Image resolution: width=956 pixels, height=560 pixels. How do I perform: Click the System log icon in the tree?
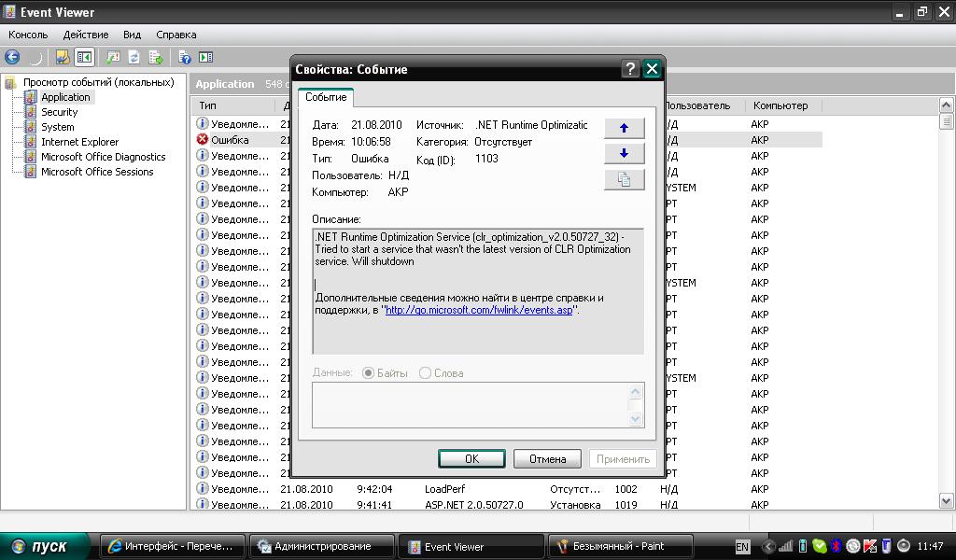(31, 127)
